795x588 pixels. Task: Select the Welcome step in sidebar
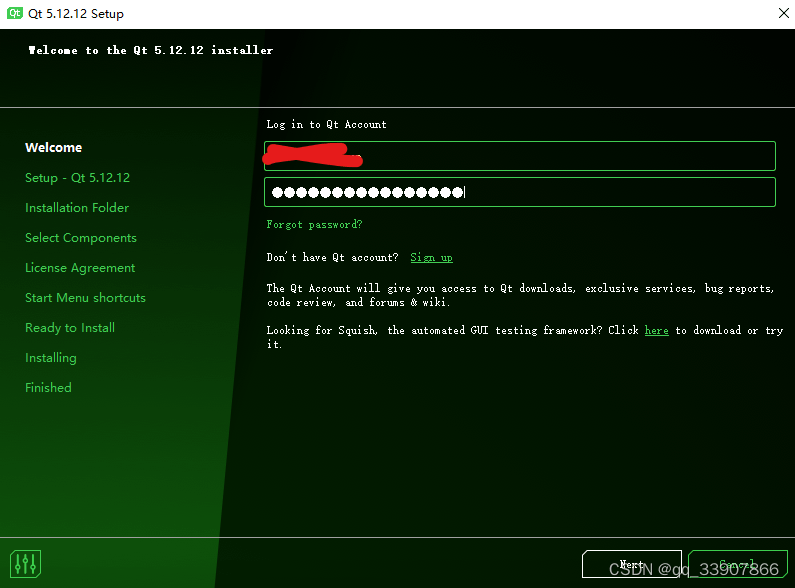coord(54,148)
